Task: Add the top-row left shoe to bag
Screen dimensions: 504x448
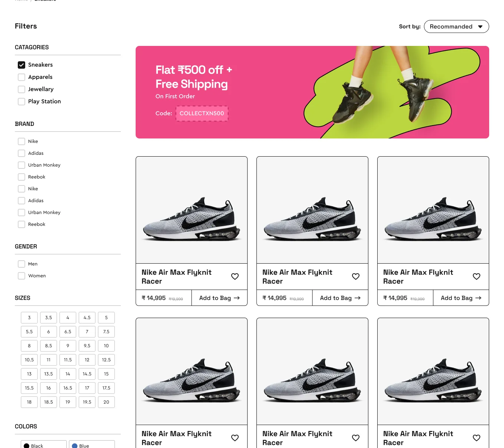Action: [219, 298]
